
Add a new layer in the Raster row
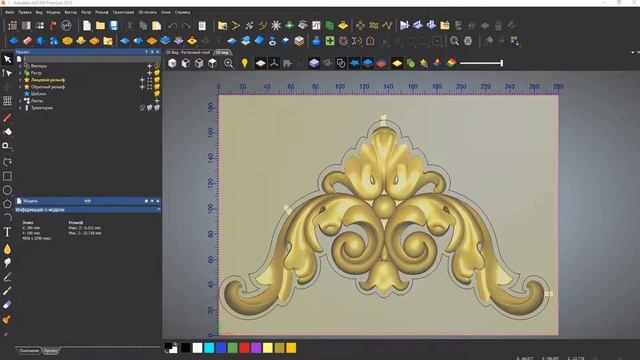(x=149, y=73)
